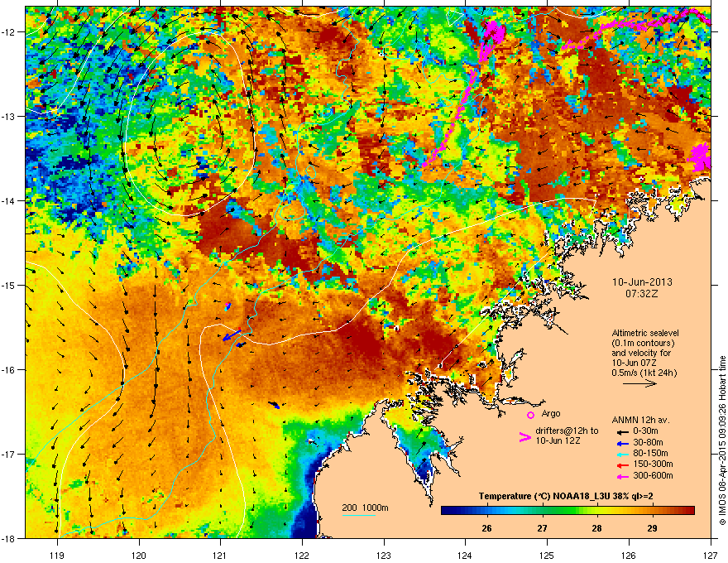Click the 150-300m depth label
728x563 pixels.
[653, 464]
